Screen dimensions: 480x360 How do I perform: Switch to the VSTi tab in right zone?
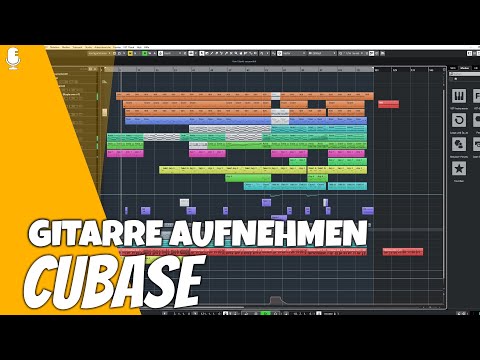pos(453,68)
